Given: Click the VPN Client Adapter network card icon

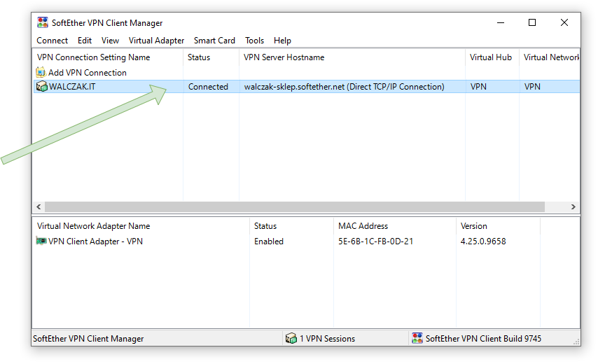Looking at the screenshot, I should (41, 241).
